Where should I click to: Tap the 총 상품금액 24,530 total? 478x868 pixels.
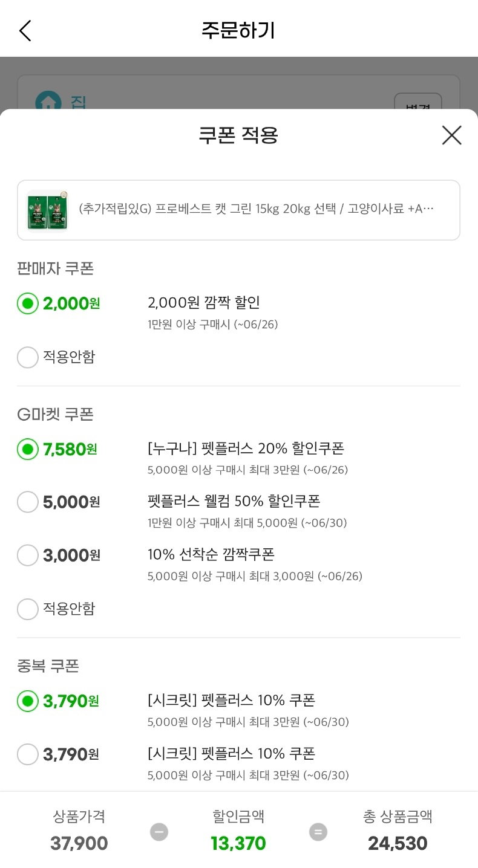coord(398,843)
